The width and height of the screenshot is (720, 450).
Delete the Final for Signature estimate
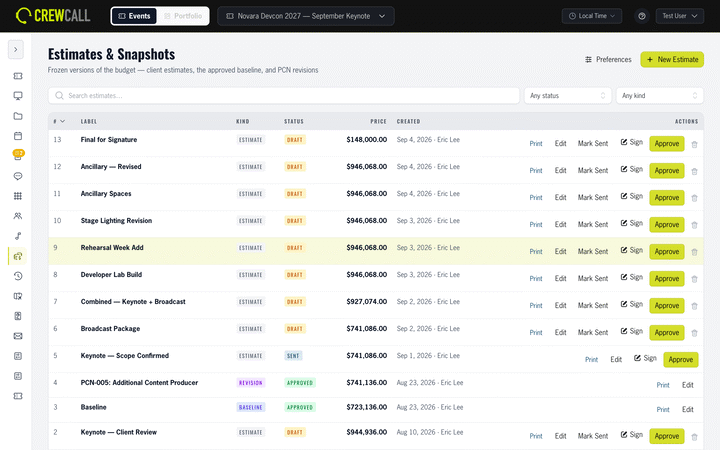tap(694, 144)
